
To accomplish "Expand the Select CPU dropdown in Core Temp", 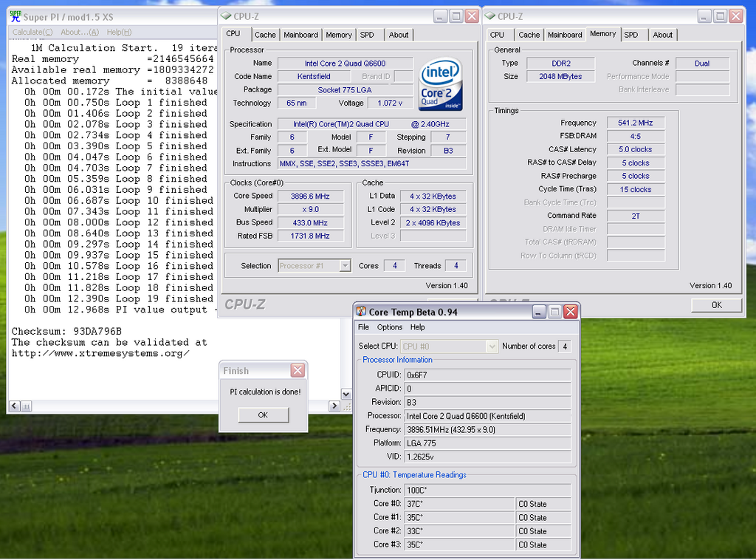I will coord(492,346).
